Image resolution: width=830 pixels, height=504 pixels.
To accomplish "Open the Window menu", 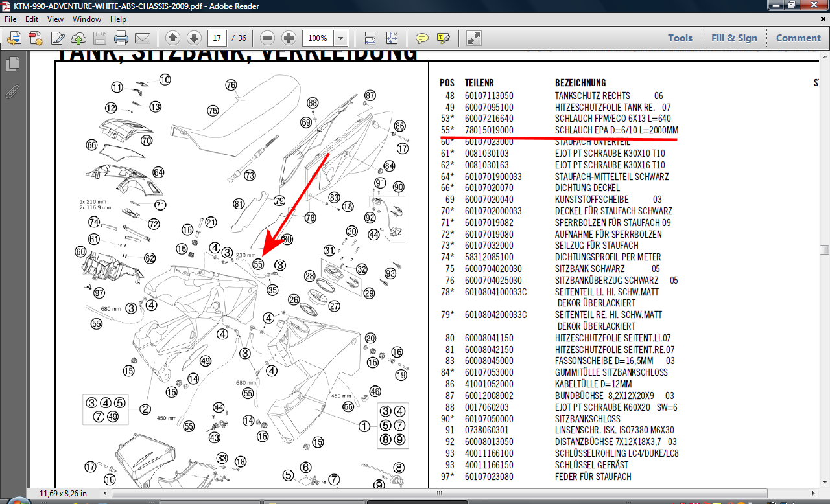I will pyautogui.click(x=86, y=19).
